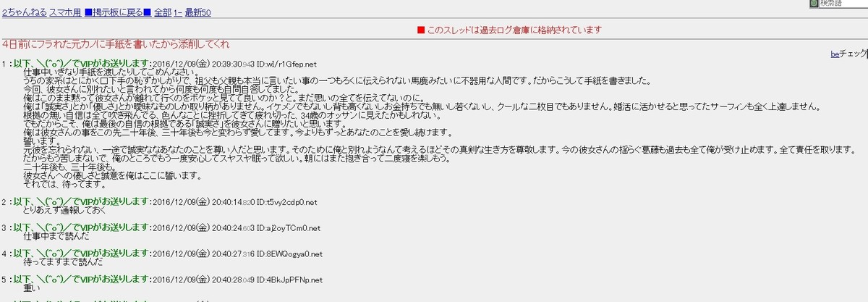
Task: Show all posts with 全部 link
Action: (x=163, y=13)
